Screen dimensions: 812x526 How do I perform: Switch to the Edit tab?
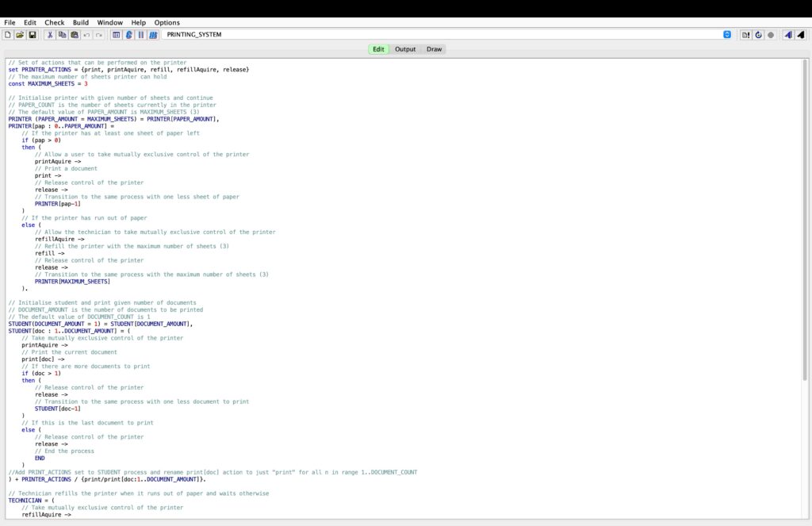point(378,49)
